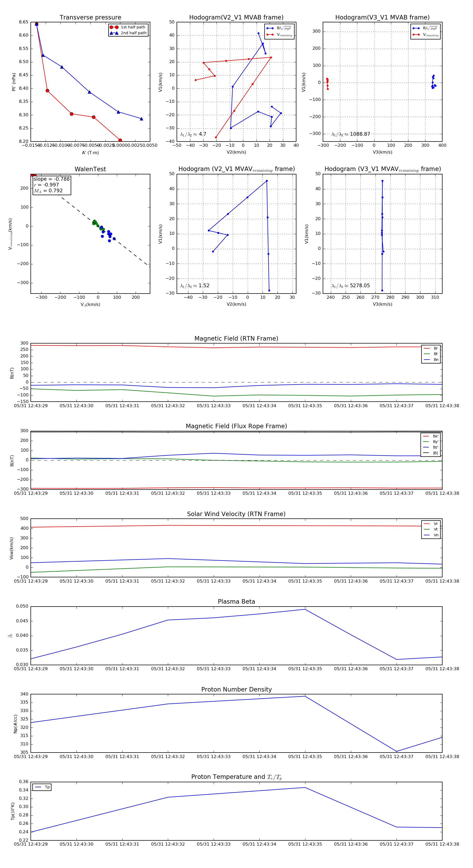
Task: Click the Pt' (nPa) y-axis label
Action: [x=14, y=82]
